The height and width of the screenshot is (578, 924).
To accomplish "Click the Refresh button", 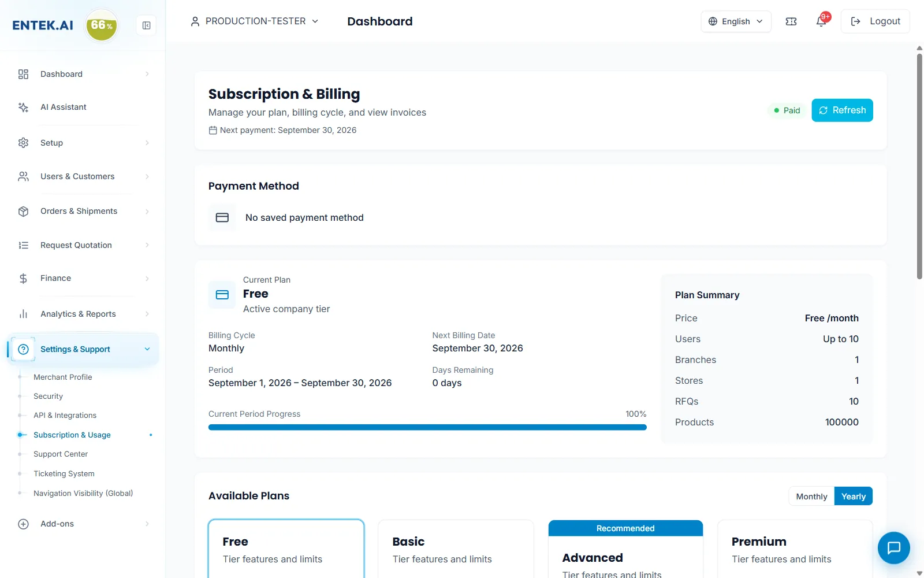I will tap(842, 110).
